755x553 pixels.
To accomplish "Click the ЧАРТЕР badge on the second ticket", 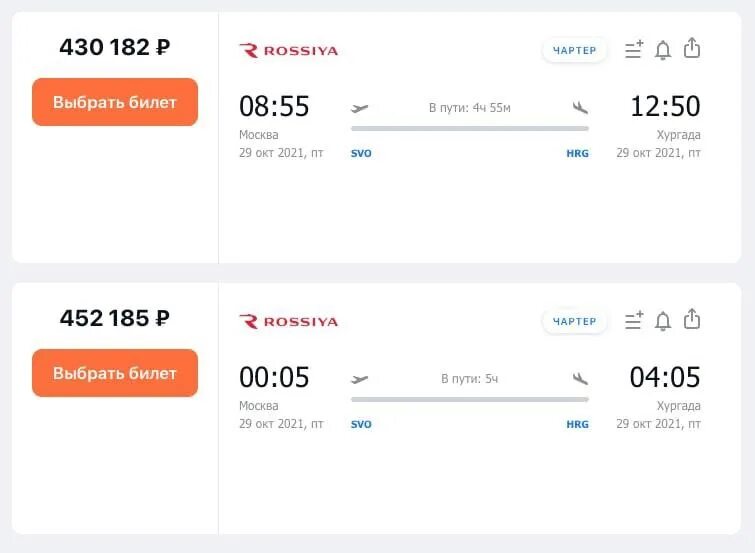I will [574, 321].
